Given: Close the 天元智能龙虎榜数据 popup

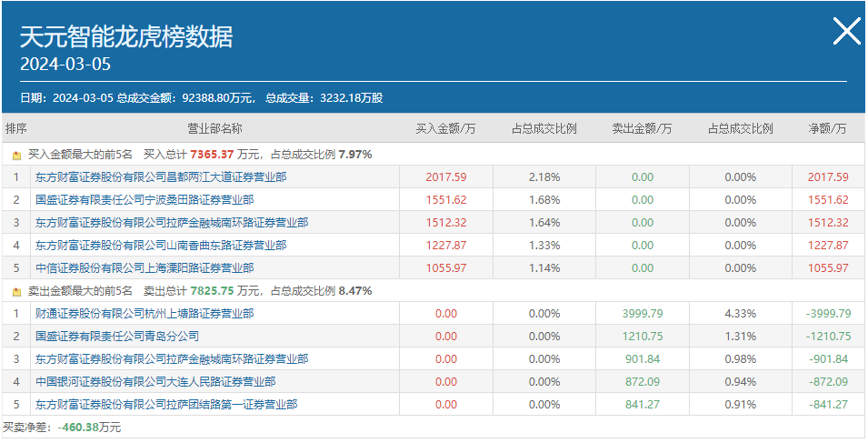Looking at the screenshot, I should (x=847, y=31).
